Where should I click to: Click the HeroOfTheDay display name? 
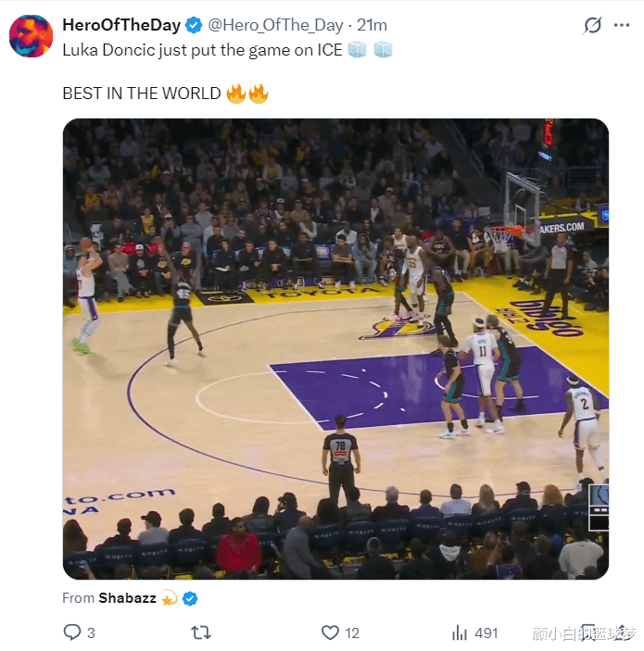122,25
